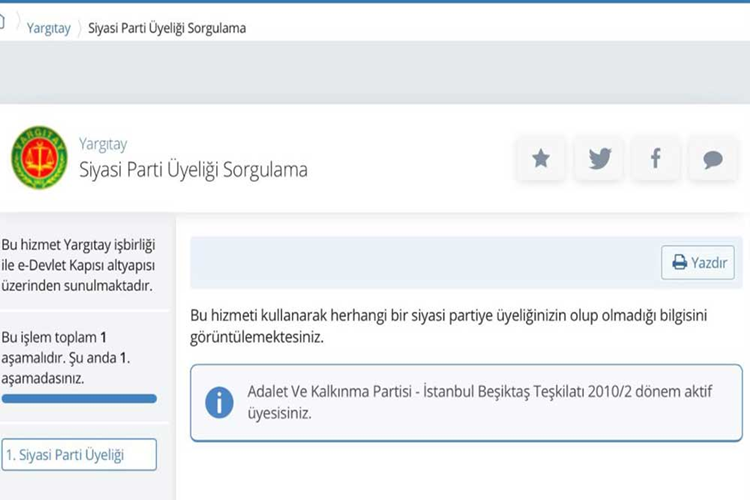The height and width of the screenshot is (500, 750).
Task: Add service to favorites with star icon
Action: 541,158
